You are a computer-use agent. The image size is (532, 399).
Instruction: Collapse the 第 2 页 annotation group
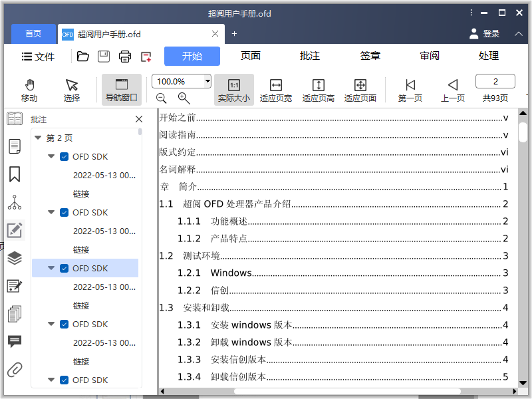pos(38,138)
